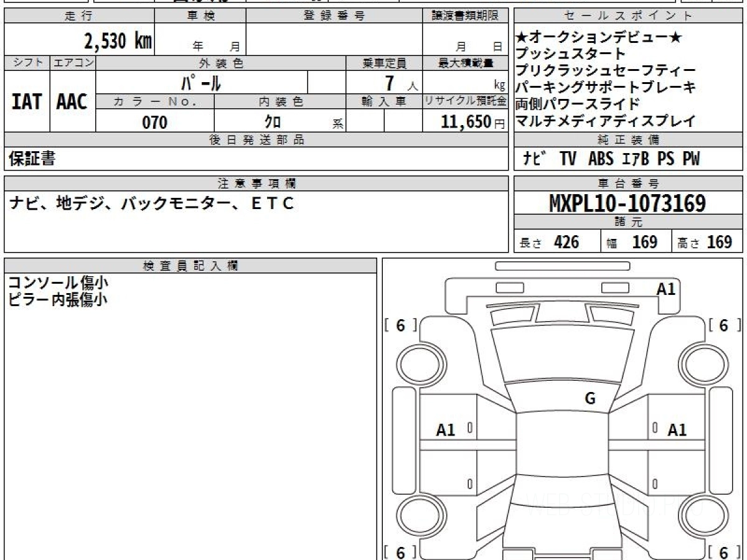Click the プリクラッシュセーフティー line
747x560 pixels.
(605, 71)
